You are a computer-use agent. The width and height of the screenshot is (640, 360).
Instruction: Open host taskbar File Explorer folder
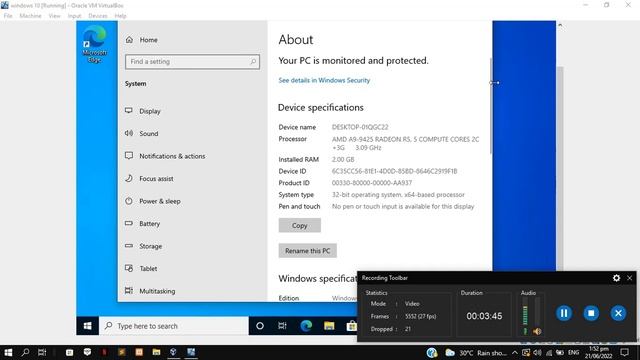click(156, 352)
